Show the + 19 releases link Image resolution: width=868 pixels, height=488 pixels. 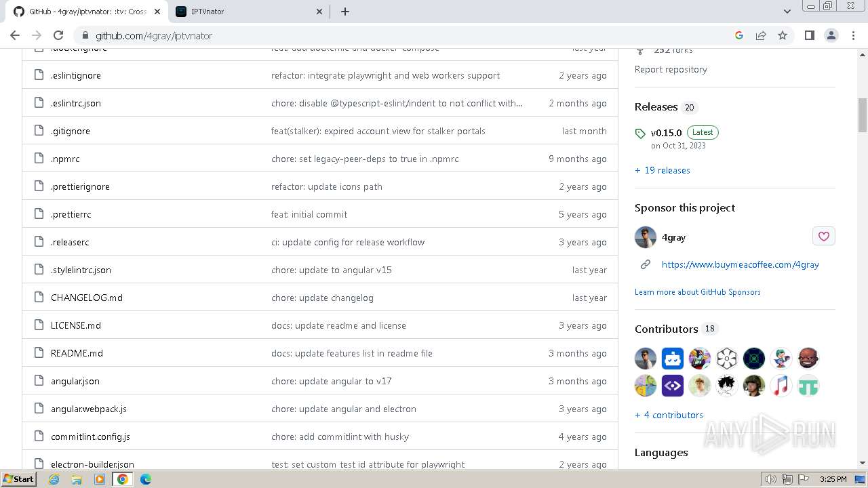pyautogui.click(x=663, y=170)
